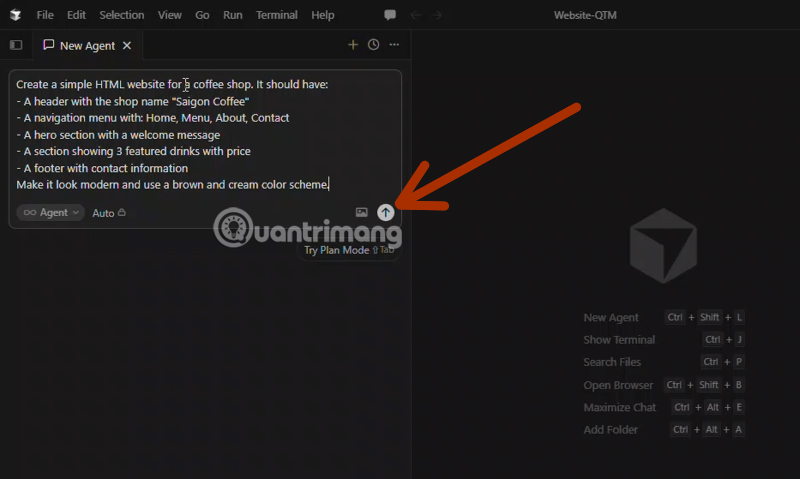Open the Go menu
Image resolution: width=800 pixels, height=479 pixels.
pyautogui.click(x=202, y=15)
